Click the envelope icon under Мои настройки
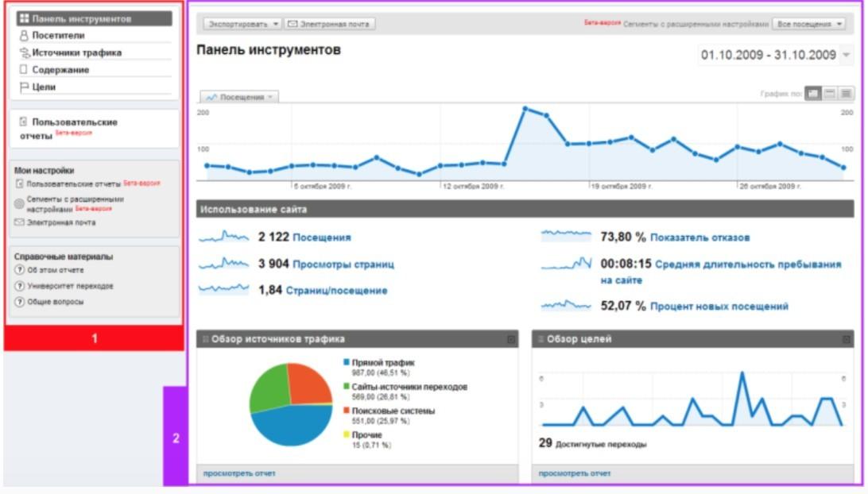 click(20, 223)
